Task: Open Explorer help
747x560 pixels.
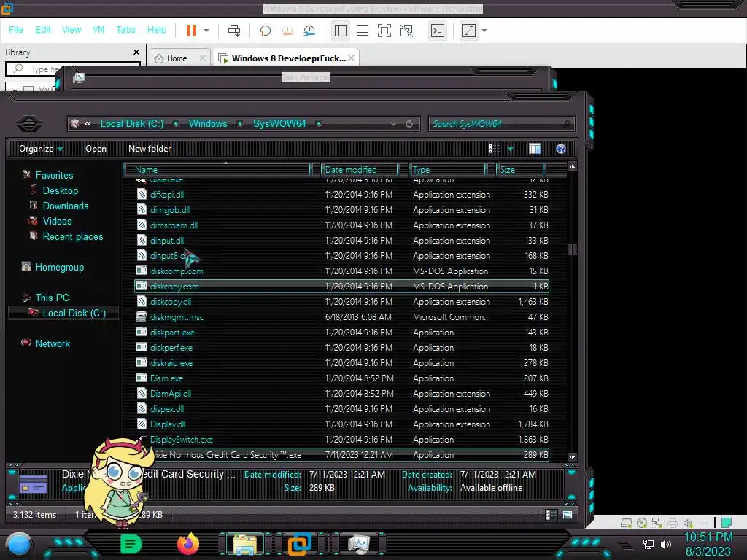Action: (x=561, y=149)
